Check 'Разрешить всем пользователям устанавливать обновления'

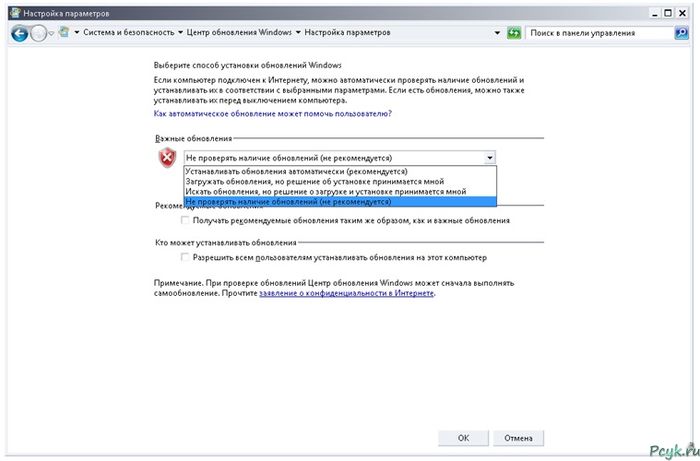[x=185, y=257]
